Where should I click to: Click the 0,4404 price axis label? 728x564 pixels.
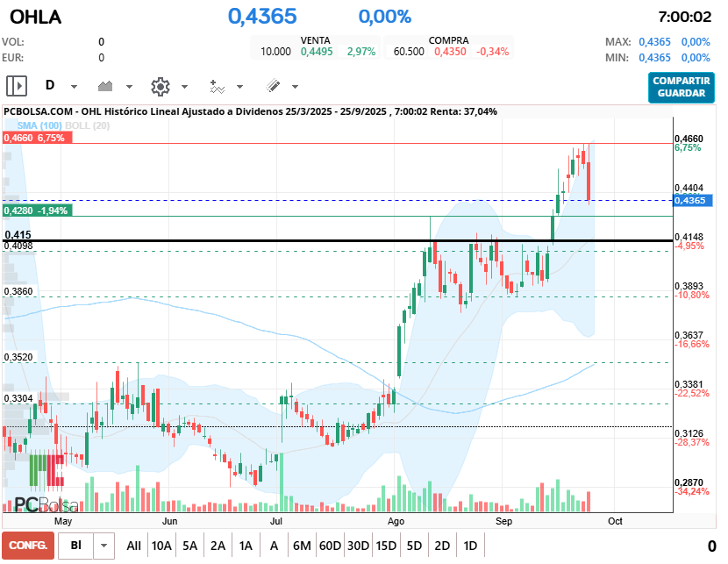tap(689, 188)
